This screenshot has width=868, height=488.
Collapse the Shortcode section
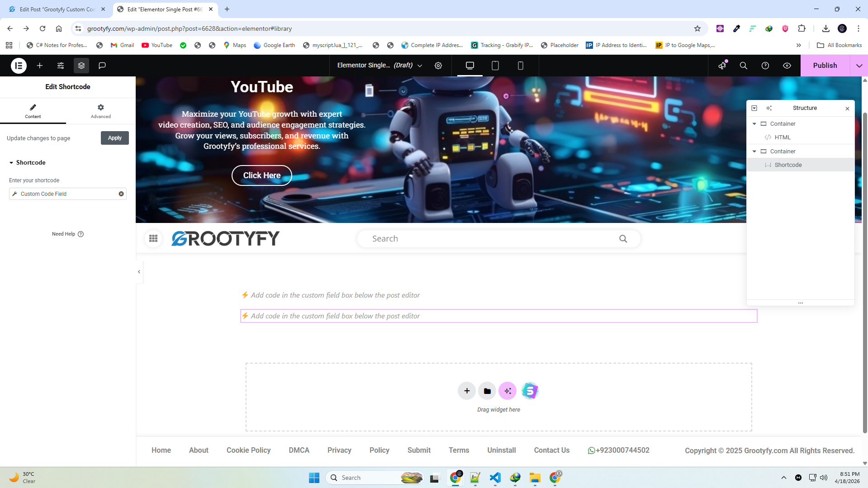[x=11, y=163]
